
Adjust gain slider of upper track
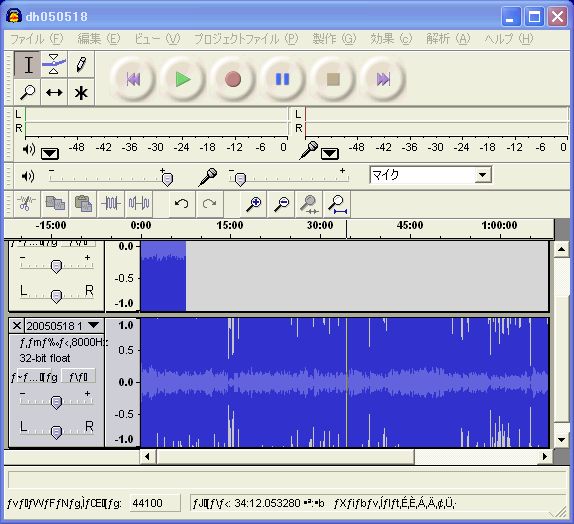56,266
